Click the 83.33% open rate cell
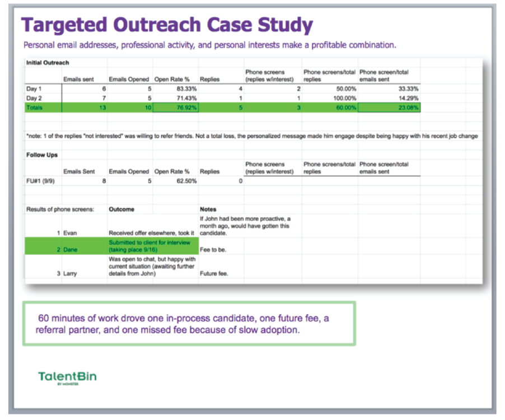 175,88
